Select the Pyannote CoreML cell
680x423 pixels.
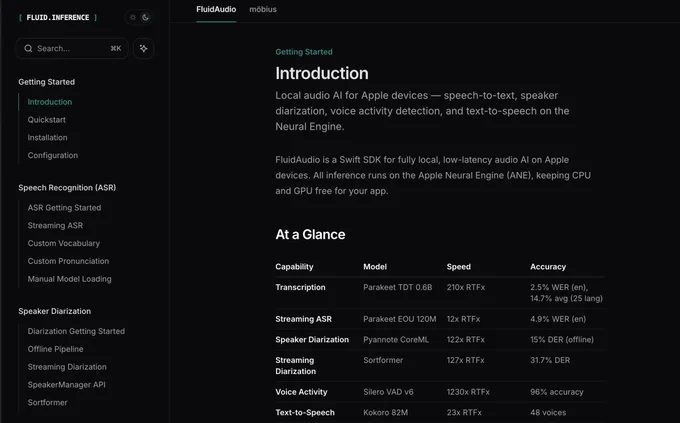396,340
